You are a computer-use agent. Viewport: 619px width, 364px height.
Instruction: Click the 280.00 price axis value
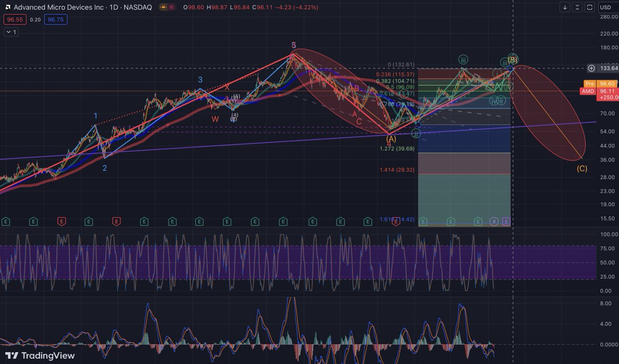click(x=609, y=17)
